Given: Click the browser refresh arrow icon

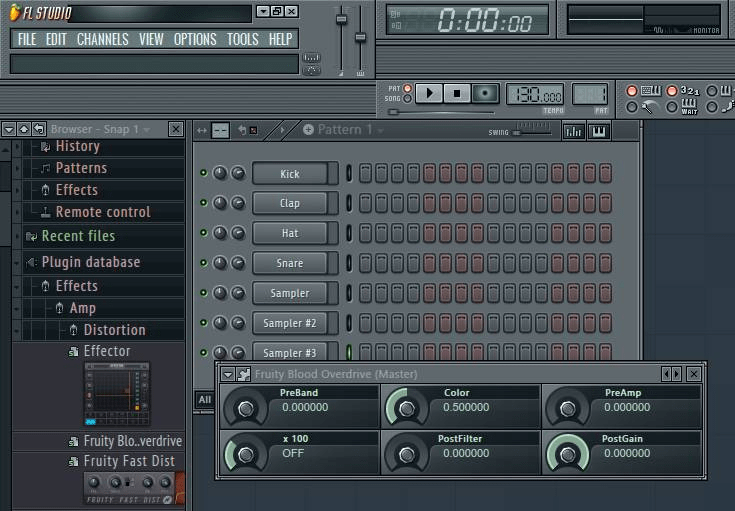Looking at the screenshot, I should coord(39,129).
